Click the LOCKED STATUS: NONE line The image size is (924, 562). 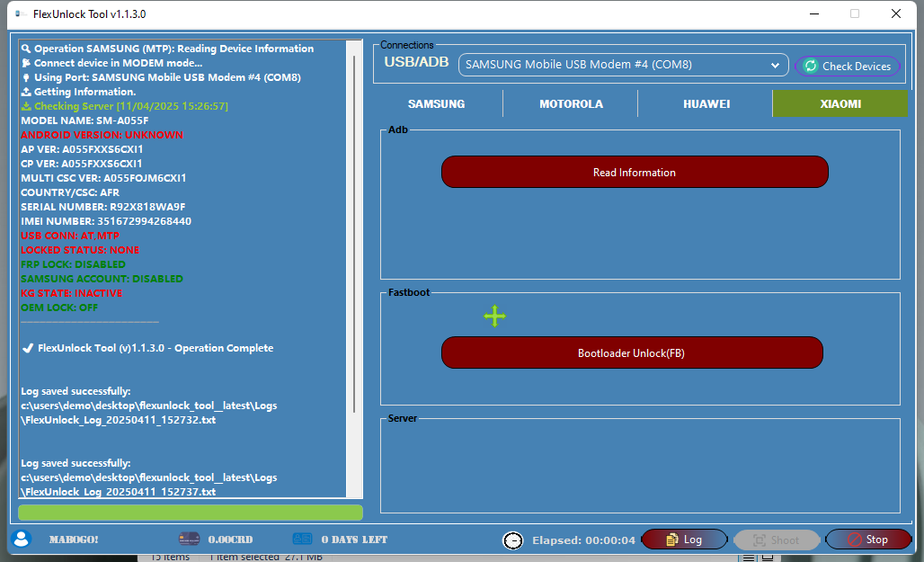click(80, 250)
